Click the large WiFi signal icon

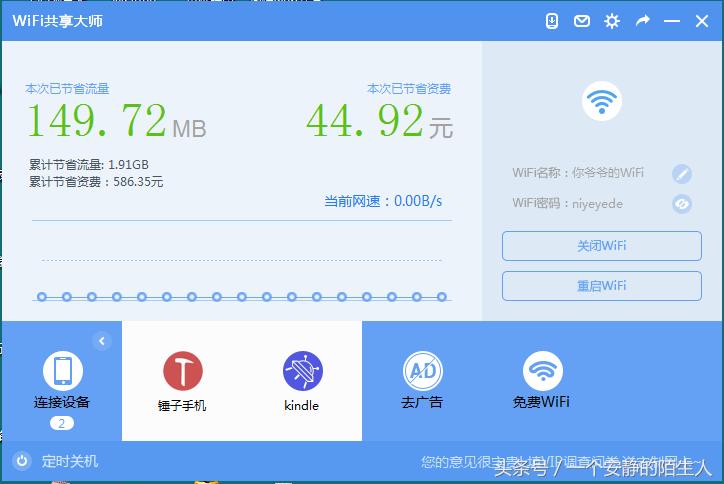point(602,101)
